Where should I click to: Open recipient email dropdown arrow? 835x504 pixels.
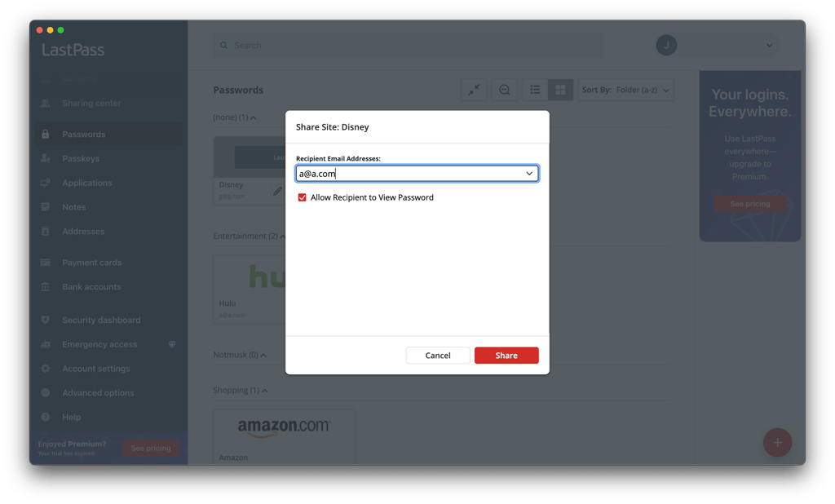click(528, 173)
